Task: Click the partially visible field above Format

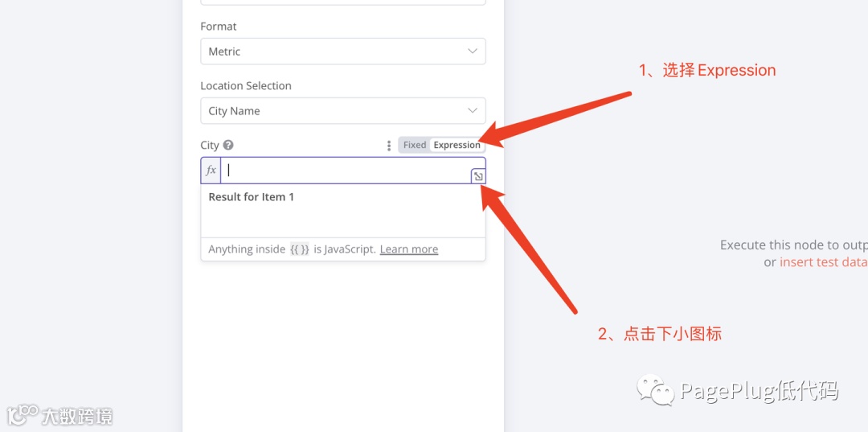Action: pyautogui.click(x=342, y=2)
